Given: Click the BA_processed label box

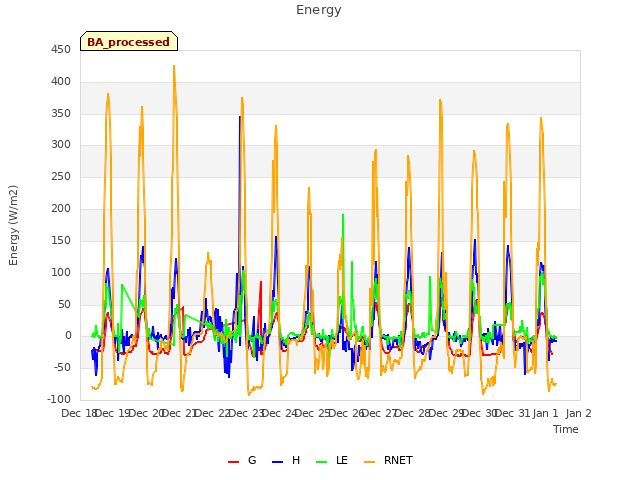Looking at the screenshot, I should (129, 41).
